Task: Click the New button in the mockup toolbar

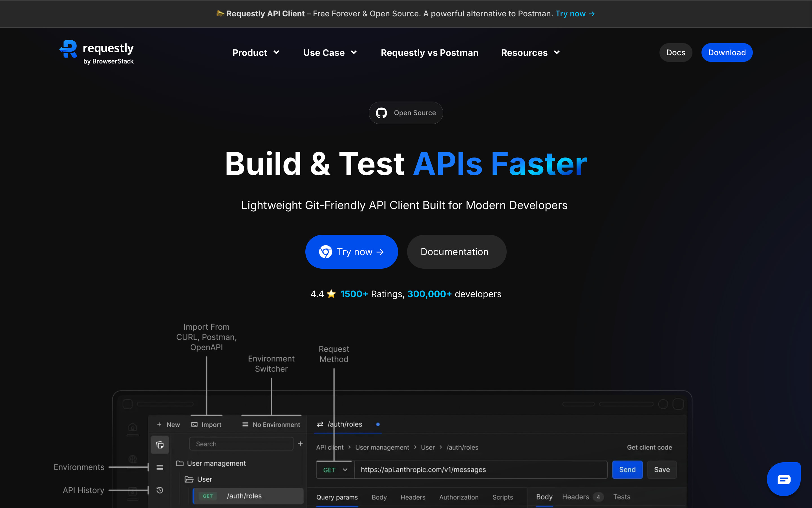Action: [x=168, y=424]
